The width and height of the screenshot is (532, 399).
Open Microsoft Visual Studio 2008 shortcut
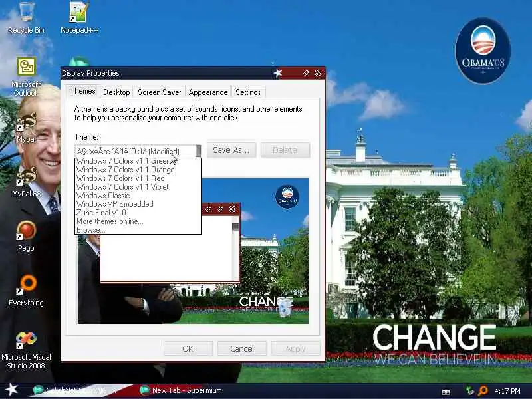pyautogui.click(x=26, y=350)
